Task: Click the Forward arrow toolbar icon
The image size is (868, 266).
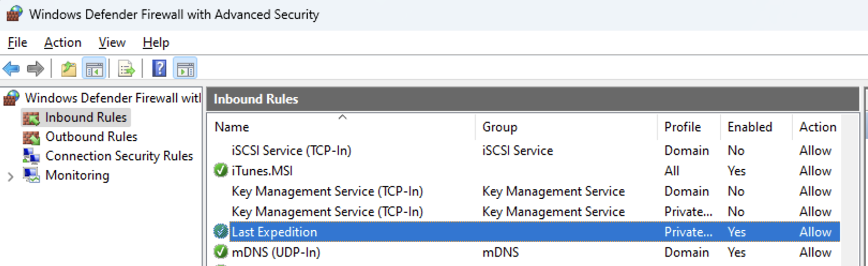Action: (36, 69)
